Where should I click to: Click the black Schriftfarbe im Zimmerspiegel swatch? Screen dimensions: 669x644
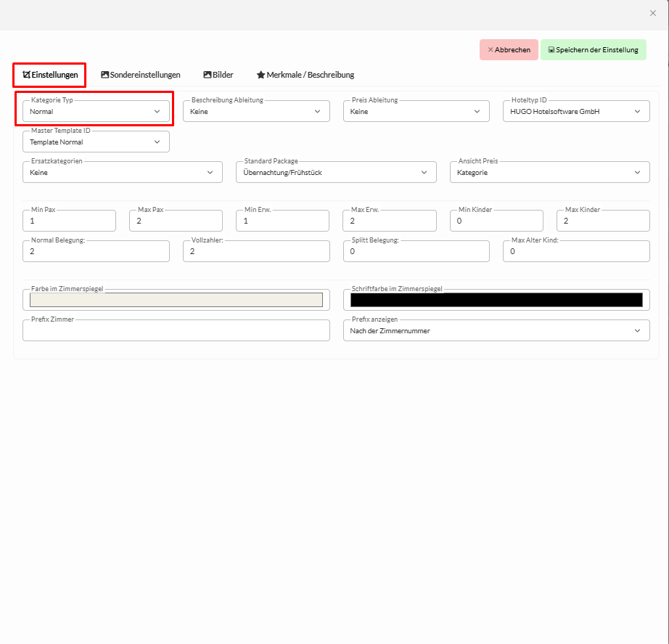(x=496, y=300)
